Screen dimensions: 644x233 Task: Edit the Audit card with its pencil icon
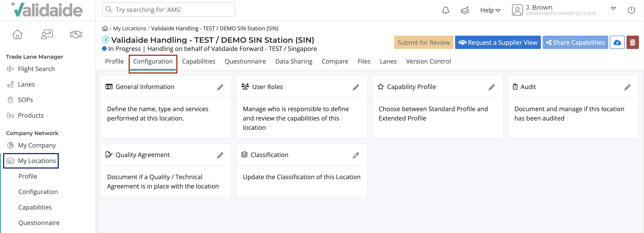628,87
